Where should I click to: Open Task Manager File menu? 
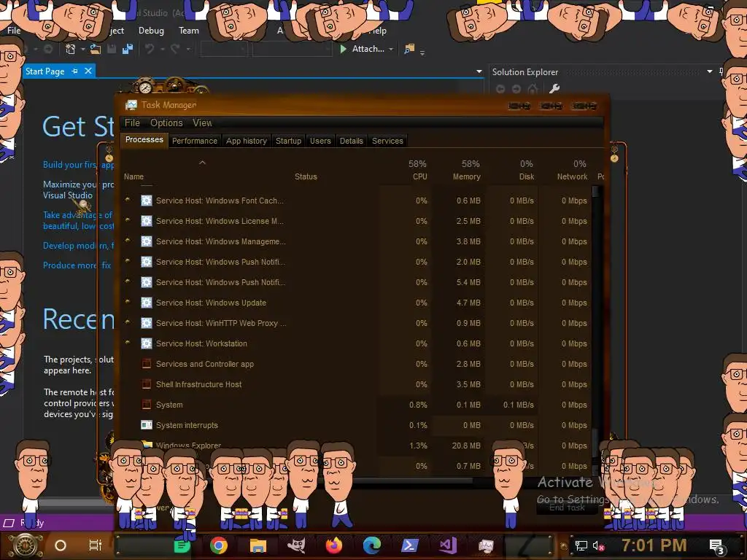(x=132, y=122)
